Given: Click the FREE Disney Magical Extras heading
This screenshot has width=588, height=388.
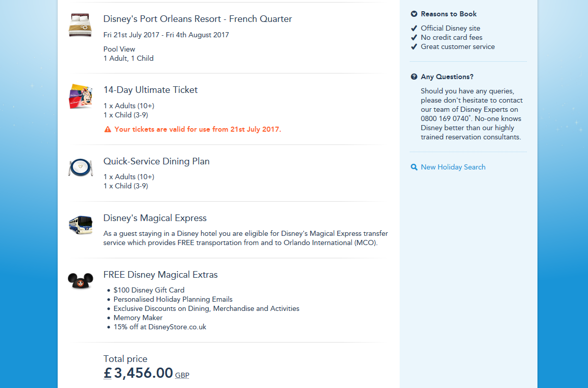Looking at the screenshot, I should [160, 275].
